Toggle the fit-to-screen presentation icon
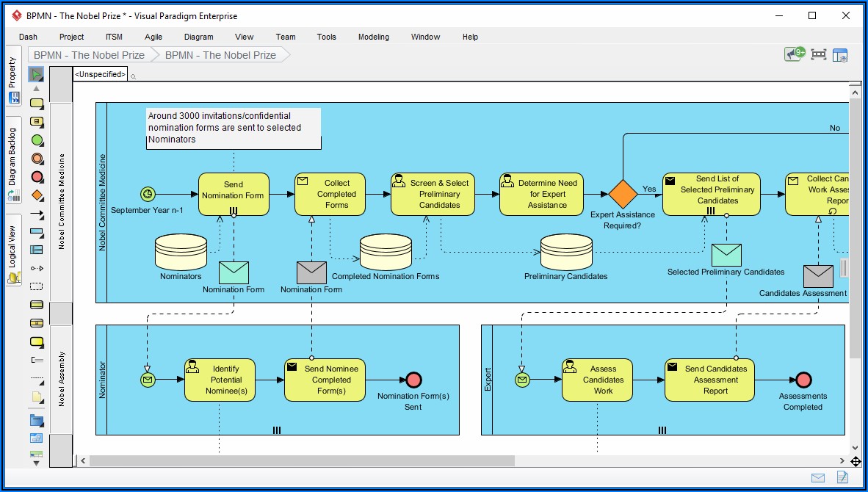Viewport: 868px width, 492px height. [x=818, y=54]
